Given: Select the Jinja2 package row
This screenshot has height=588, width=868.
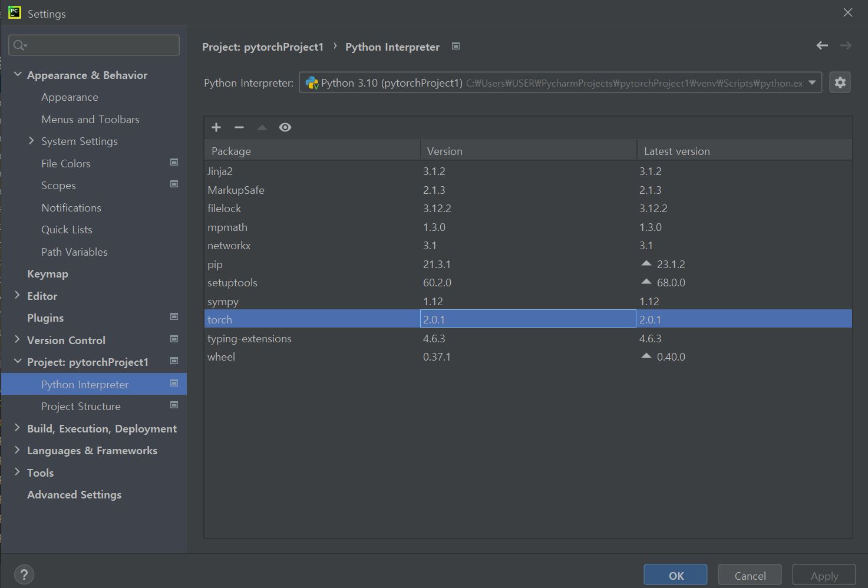Looking at the screenshot, I should tap(528, 171).
